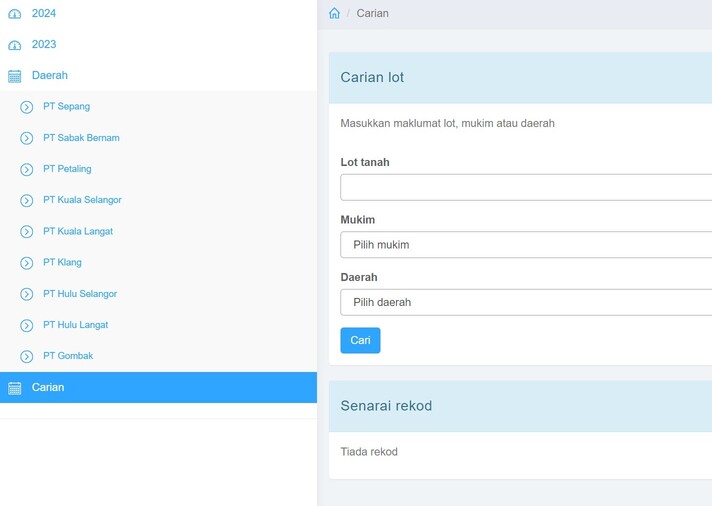712x506 pixels.
Task: Open the 2023 sidebar menu item
Action: click(44, 45)
